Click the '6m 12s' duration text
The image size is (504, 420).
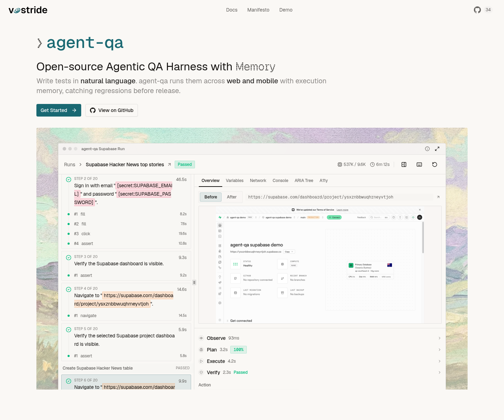click(383, 164)
